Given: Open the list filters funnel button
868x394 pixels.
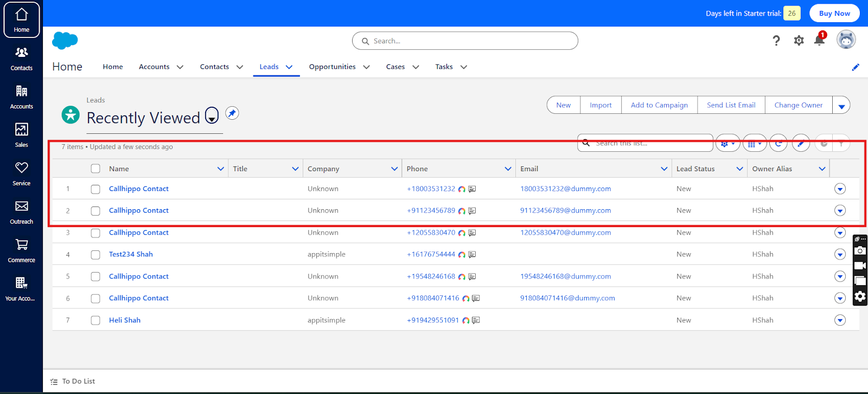Looking at the screenshot, I should click(x=841, y=144).
